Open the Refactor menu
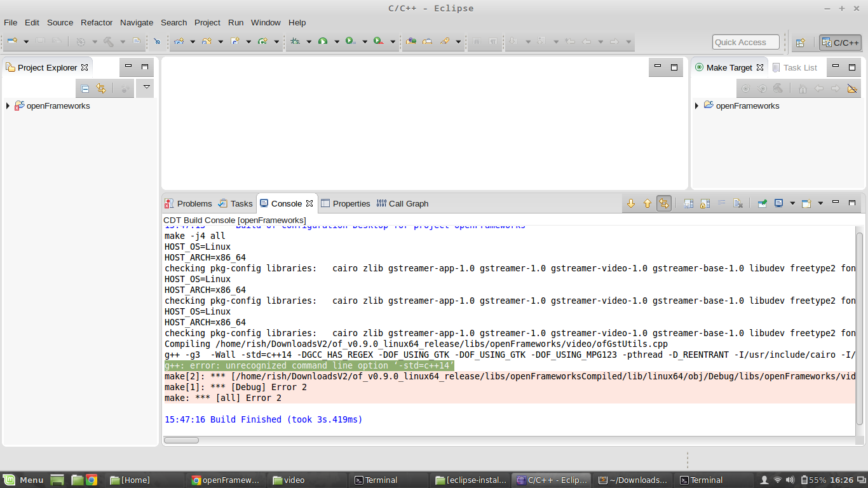 [97, 22]
